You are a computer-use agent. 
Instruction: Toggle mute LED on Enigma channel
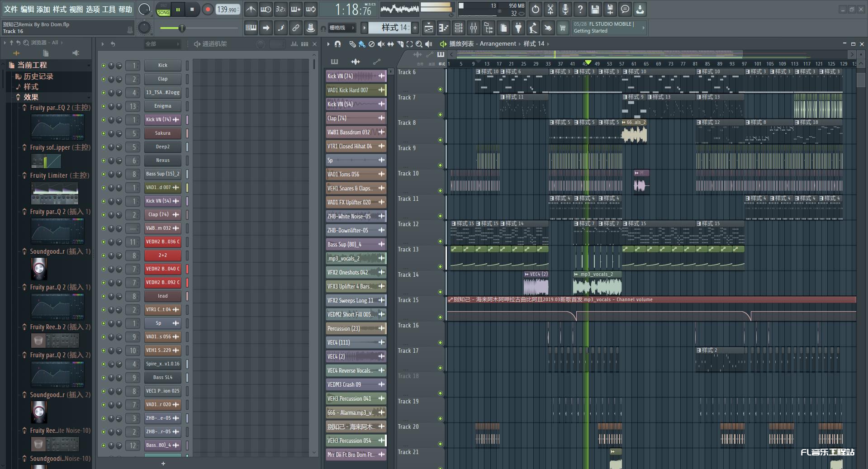coord(104,106)
